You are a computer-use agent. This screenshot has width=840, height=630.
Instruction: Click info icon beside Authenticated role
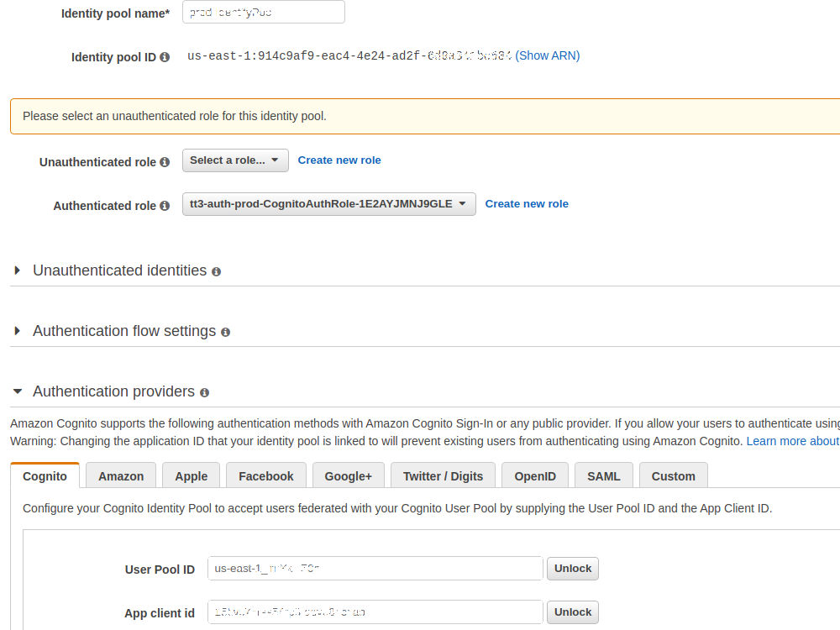click(165, 206)
